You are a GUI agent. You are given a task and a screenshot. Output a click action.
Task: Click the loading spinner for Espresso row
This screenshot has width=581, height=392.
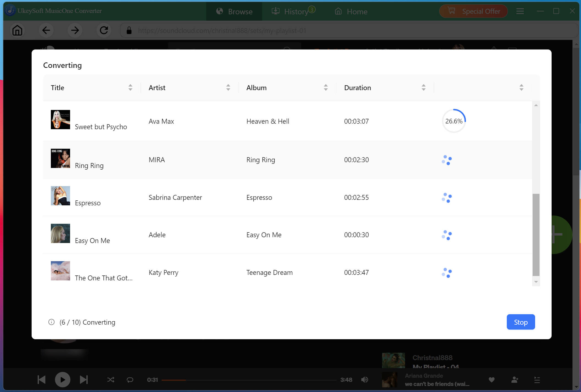pos(447,198)
